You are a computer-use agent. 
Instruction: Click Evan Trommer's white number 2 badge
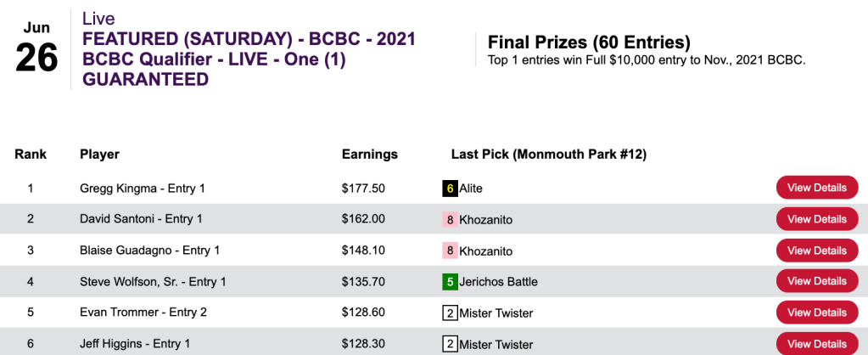pos(450,313)
